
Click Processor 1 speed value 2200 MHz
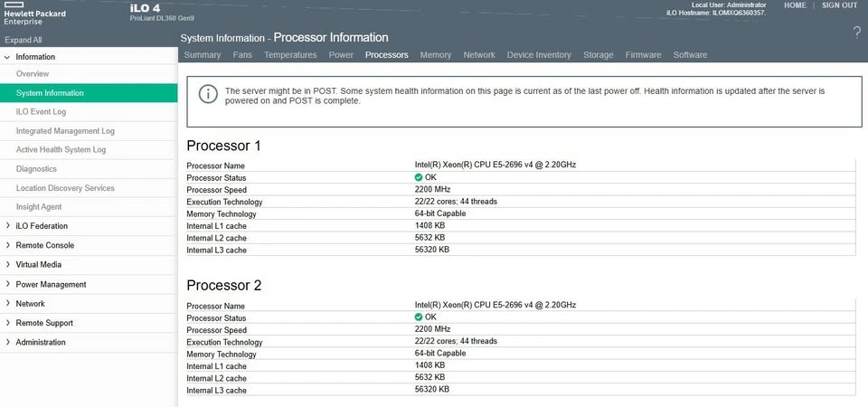(x=432, y=189)
